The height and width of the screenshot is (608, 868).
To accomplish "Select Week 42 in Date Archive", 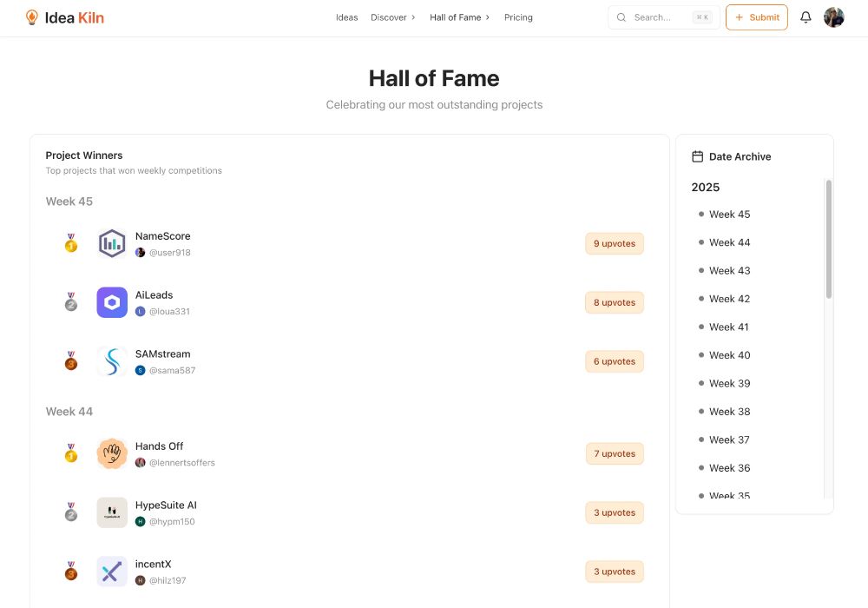I will (x=729, y=299).
